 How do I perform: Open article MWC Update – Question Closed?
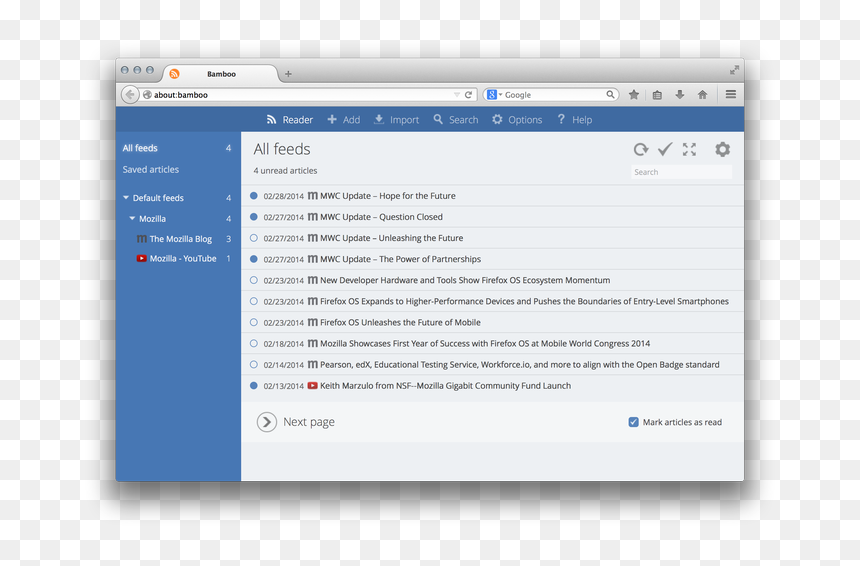click(x=381, y=217)
